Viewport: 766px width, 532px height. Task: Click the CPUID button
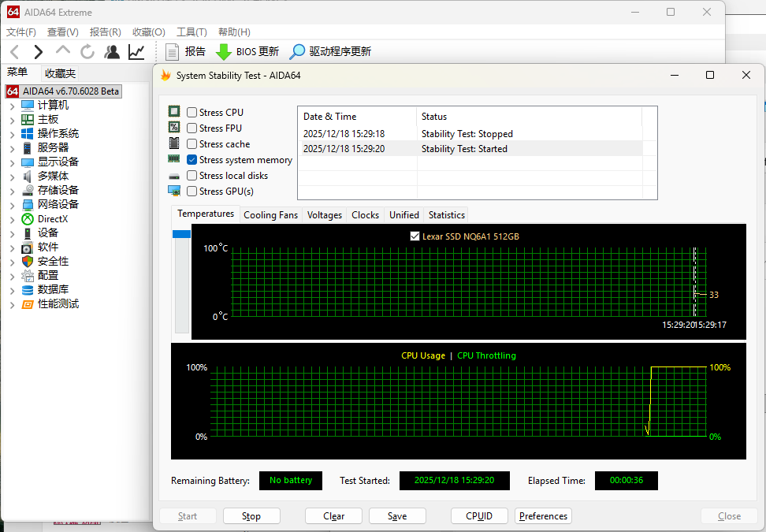(x=479, y=516)
